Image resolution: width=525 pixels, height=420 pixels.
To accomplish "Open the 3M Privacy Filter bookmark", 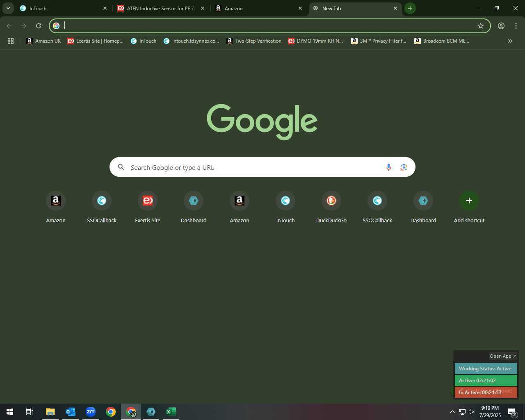I will [x=379, y=41].
